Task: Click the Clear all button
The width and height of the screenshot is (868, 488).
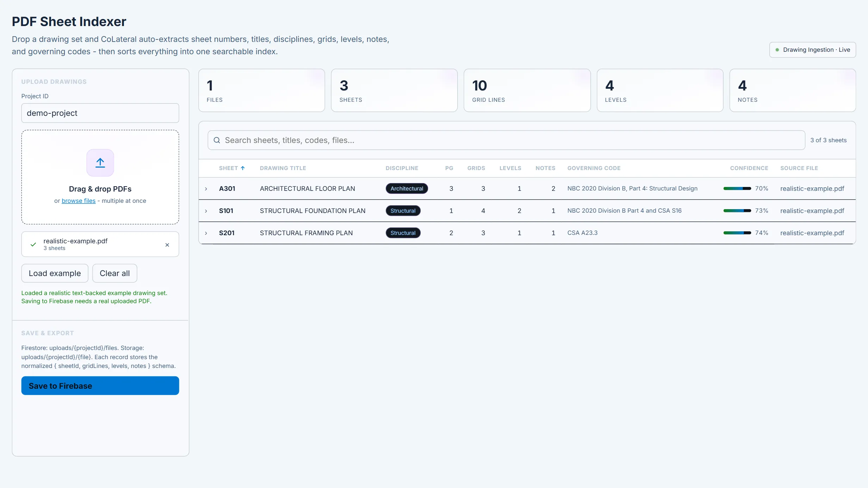Action: (114, 273)
